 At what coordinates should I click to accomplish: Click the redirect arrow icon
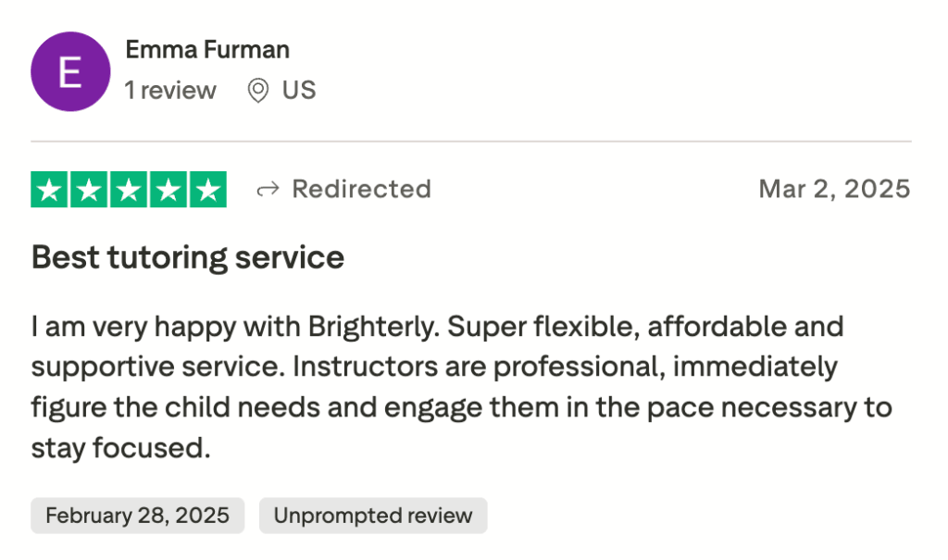268,190
